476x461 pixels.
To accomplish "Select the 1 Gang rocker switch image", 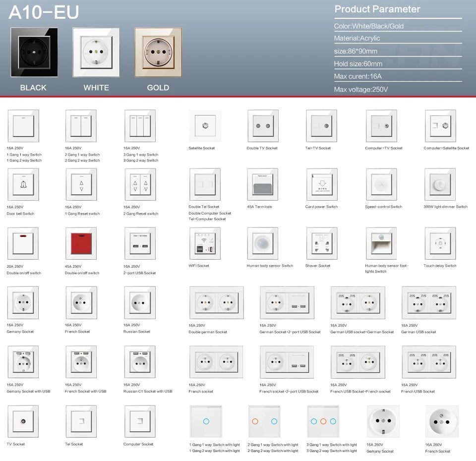I will point(23,126).
